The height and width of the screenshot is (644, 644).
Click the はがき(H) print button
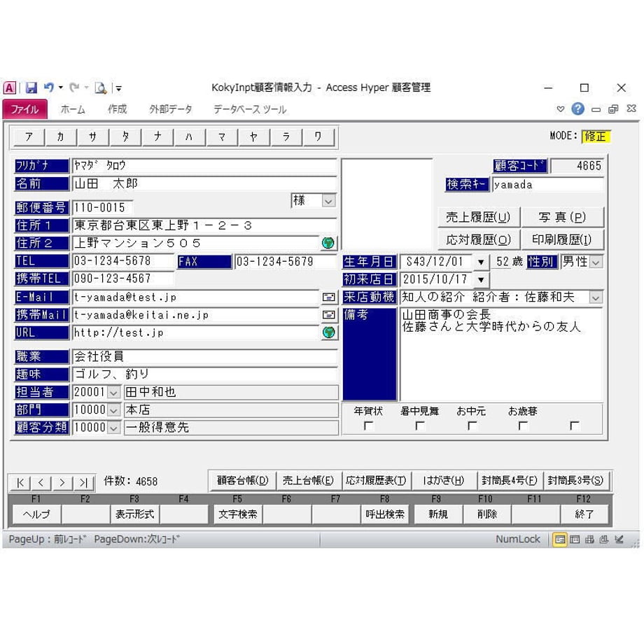[x=444, y=480]
